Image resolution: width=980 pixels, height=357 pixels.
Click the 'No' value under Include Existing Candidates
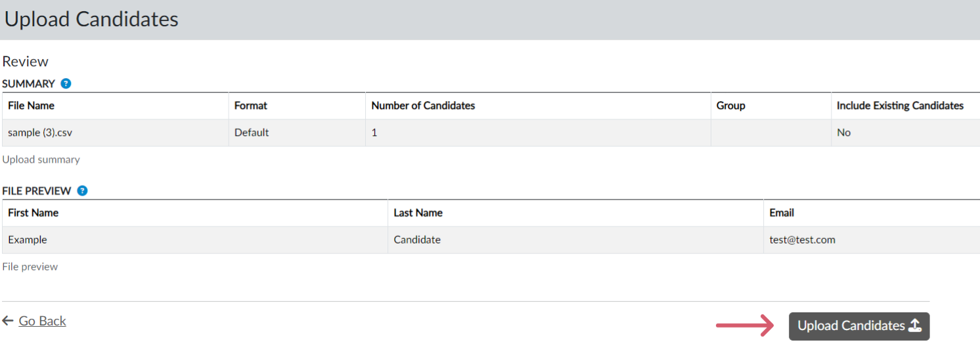844,133
